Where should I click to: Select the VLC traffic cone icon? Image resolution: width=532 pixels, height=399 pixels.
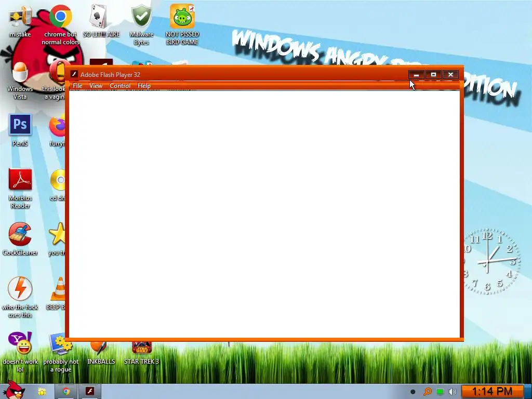coord(58,288)
